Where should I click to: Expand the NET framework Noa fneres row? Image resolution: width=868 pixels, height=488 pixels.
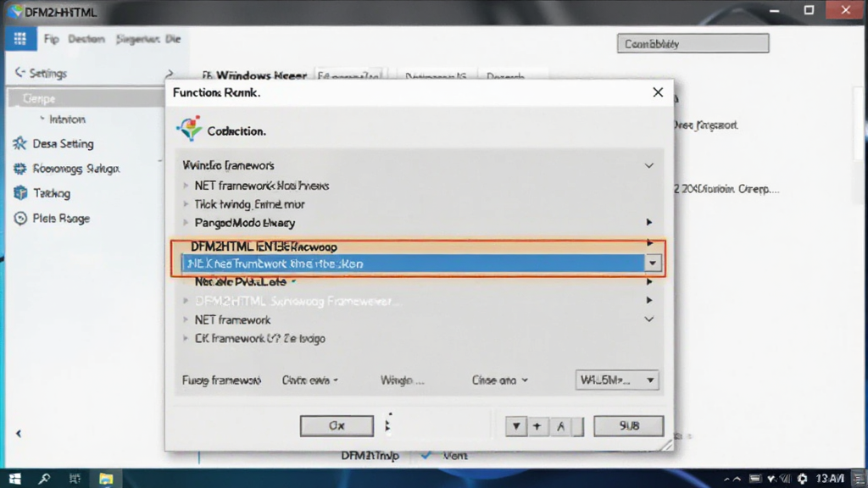186,186
